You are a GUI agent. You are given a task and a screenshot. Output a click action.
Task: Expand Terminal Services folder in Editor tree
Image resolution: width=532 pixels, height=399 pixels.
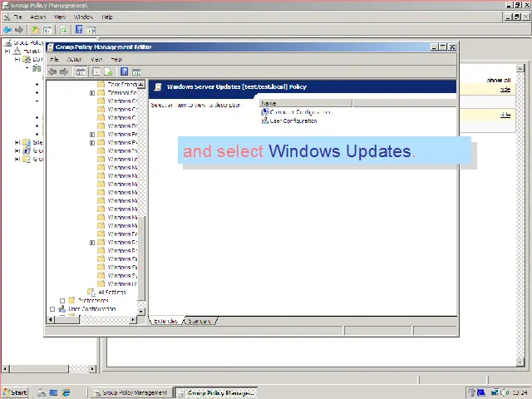92,92
